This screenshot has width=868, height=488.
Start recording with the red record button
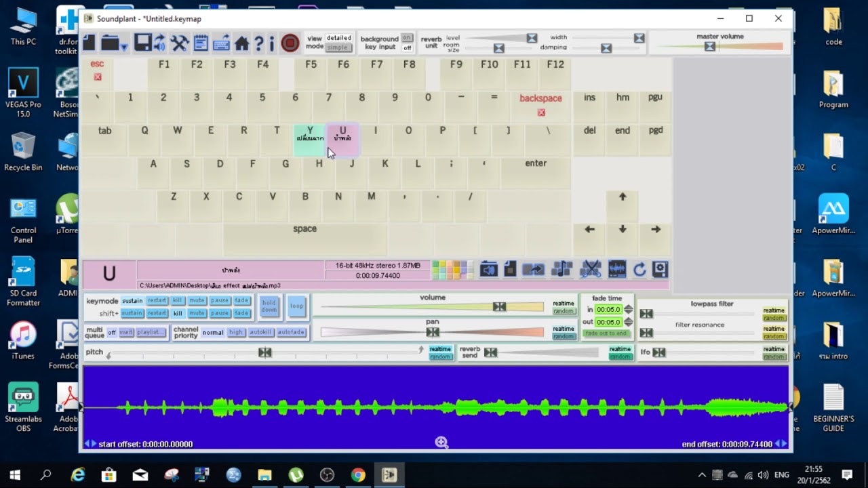[x=290, y=43]
